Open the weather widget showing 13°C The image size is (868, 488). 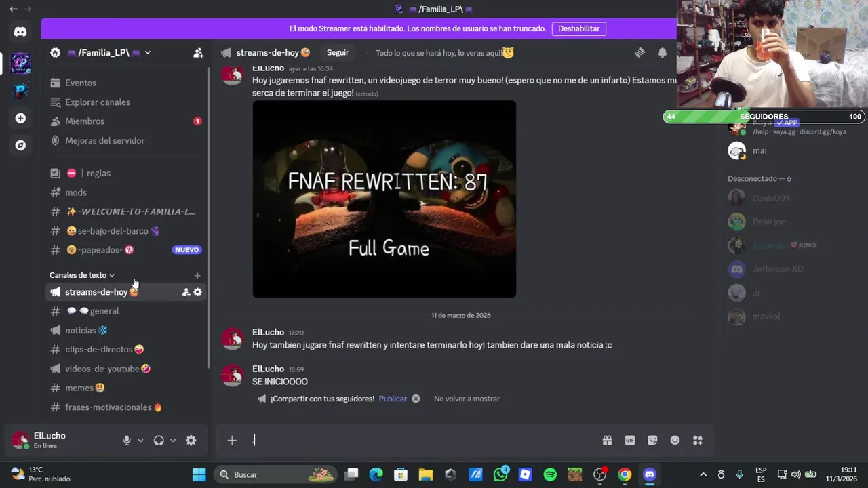click(x=41, y=474)
